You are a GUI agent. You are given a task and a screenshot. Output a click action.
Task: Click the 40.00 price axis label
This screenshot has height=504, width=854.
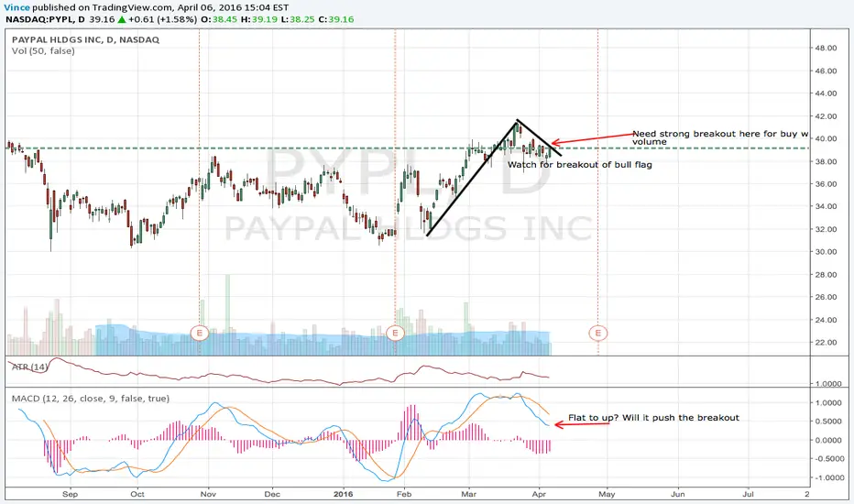826,138
